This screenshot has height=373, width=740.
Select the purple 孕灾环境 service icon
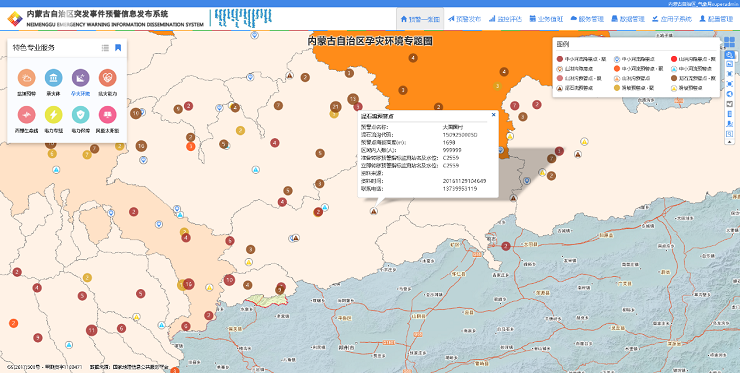pos(80,78)
